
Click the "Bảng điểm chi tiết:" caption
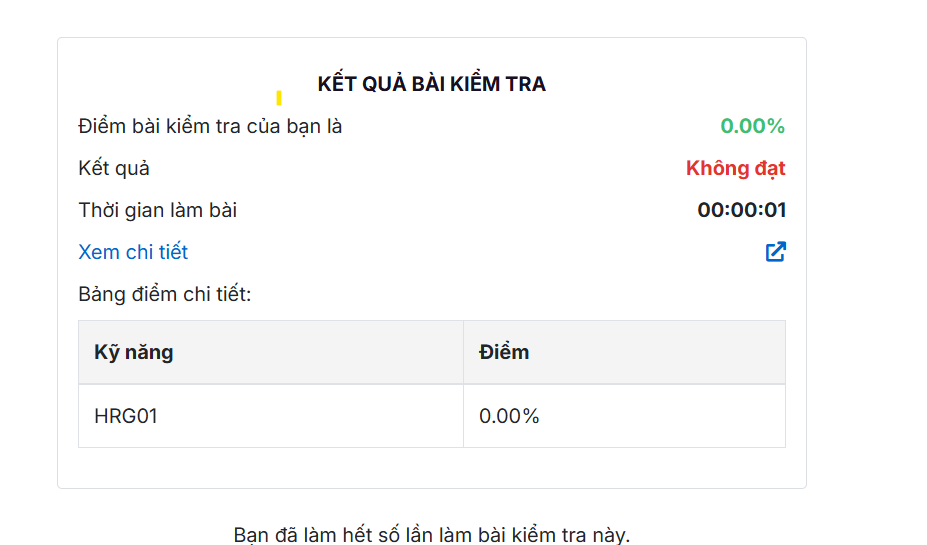click(x=164, y=294)
